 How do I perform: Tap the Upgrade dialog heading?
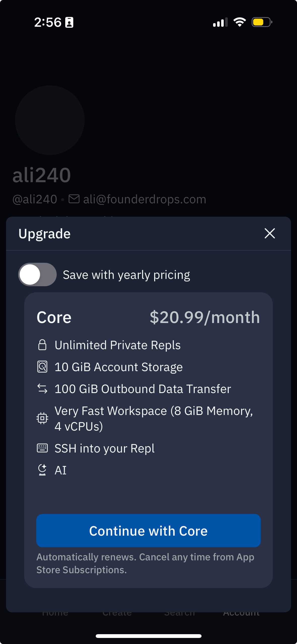tap(45, 234)
